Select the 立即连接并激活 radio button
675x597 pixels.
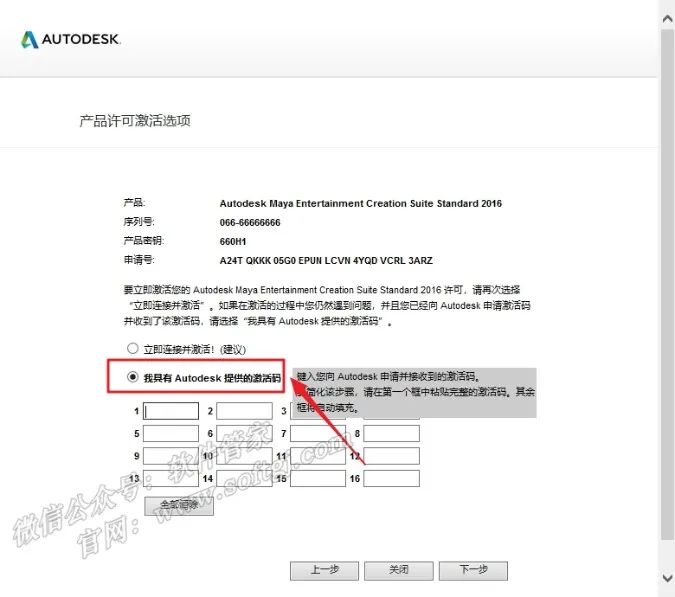pos(133,348)
